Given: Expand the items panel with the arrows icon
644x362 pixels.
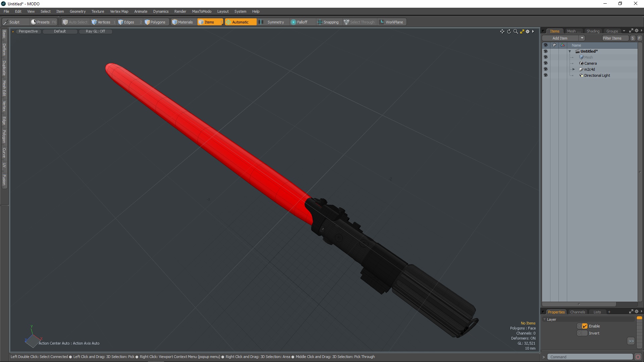Looking at the screenshot, I should [x=631, y=31].
